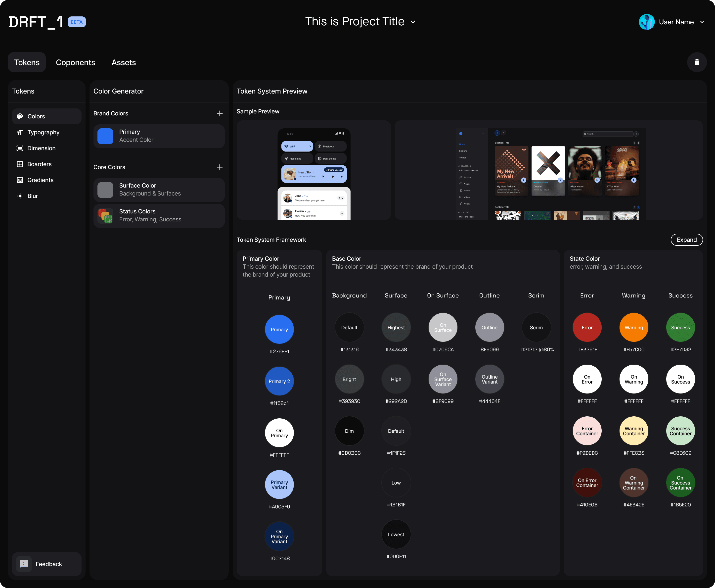Click the mobile phone sample preview
The width and height of the screenshot is (715, 588).
click(x=313, y=170)
